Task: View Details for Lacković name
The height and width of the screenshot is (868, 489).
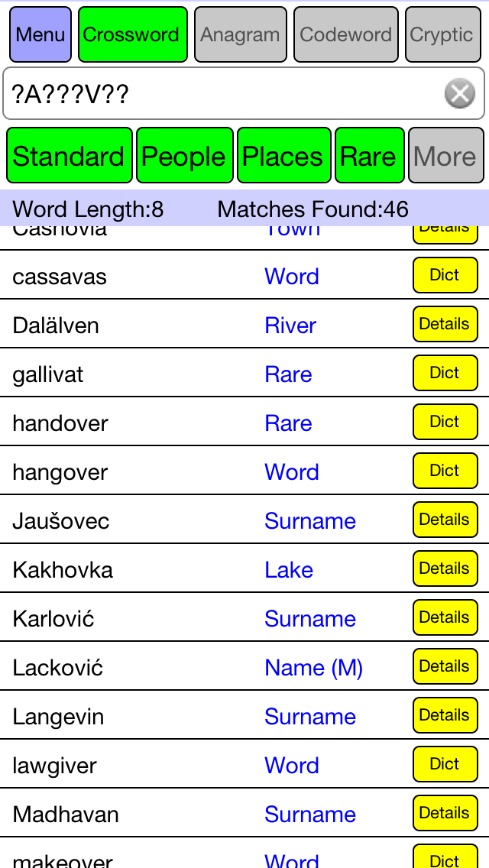Action: point(445,666)
